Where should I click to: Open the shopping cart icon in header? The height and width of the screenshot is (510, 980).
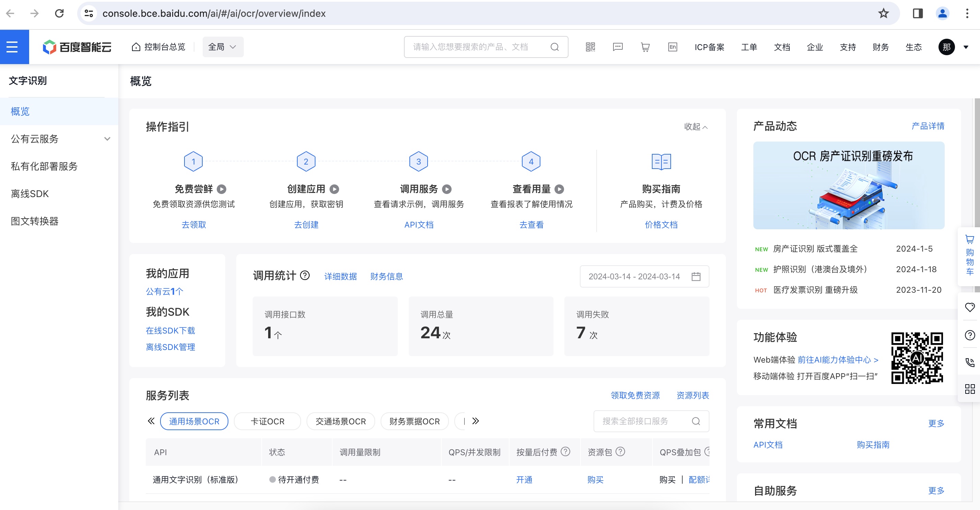[x=645, y=47]
